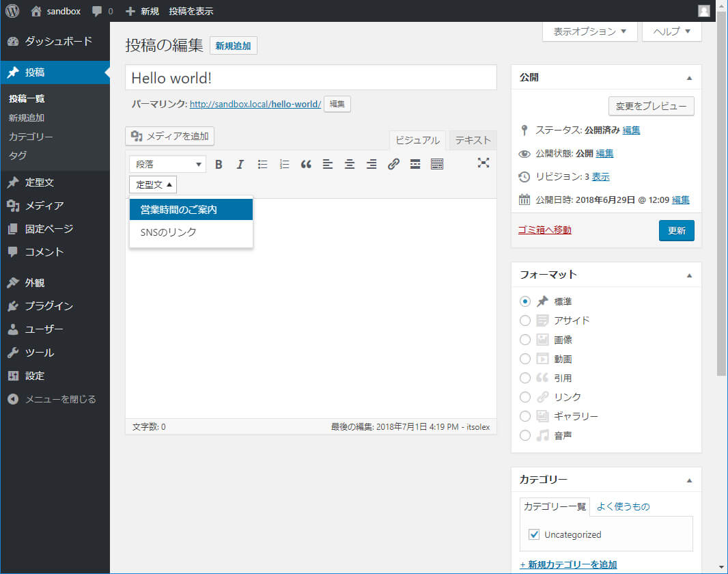Open メディア library in the sidebar
728x574 pixels.
[x=55, y=206]
